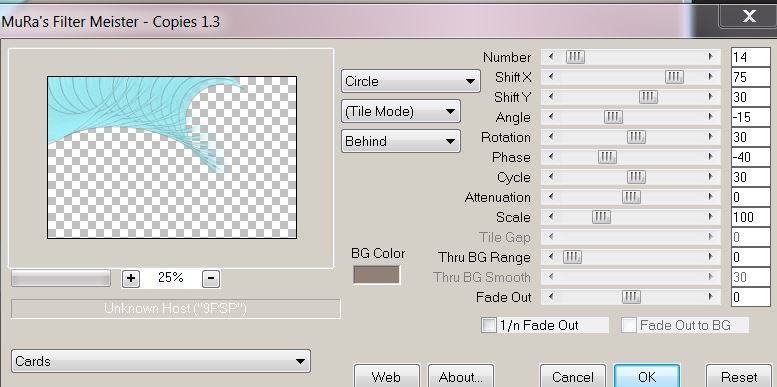Zoom in preview with plus button
Viewport: 777px width, 387px height.
point(131,278)
